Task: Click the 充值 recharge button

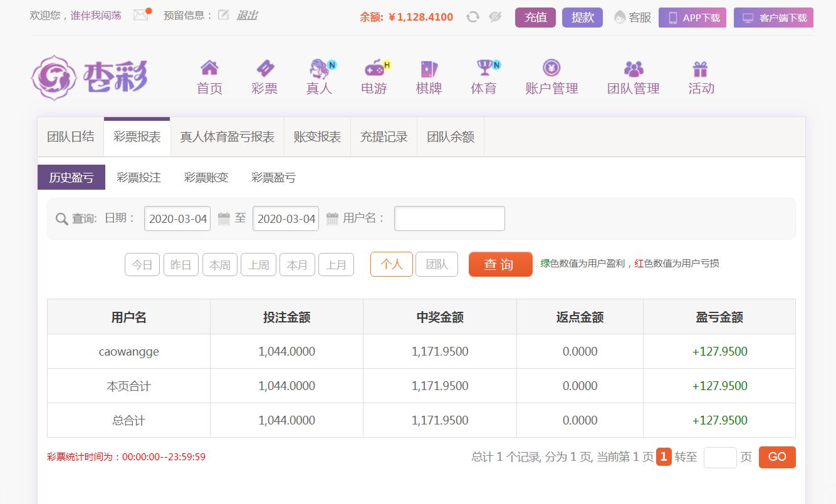Action: pos(535,18)
